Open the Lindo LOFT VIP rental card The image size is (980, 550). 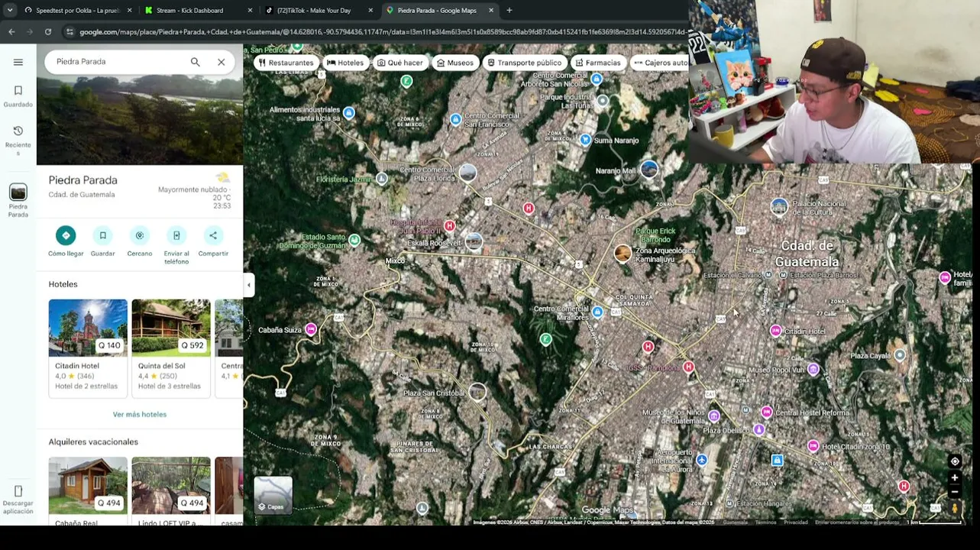(171, 490)
